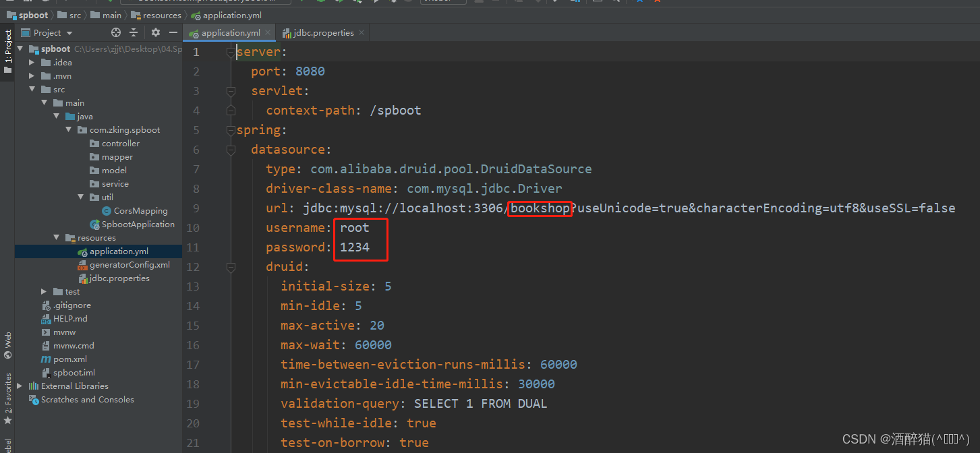This screenshot has height=453, width=980.
Task: Open the 2: Favorites tool window
Action: (7, 392)
